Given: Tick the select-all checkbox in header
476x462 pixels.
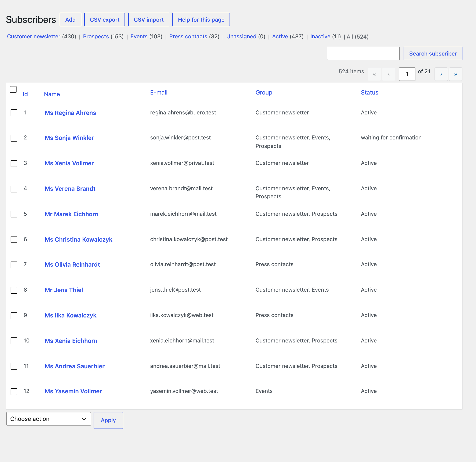Looking at the screenshot, I should 13,89.
